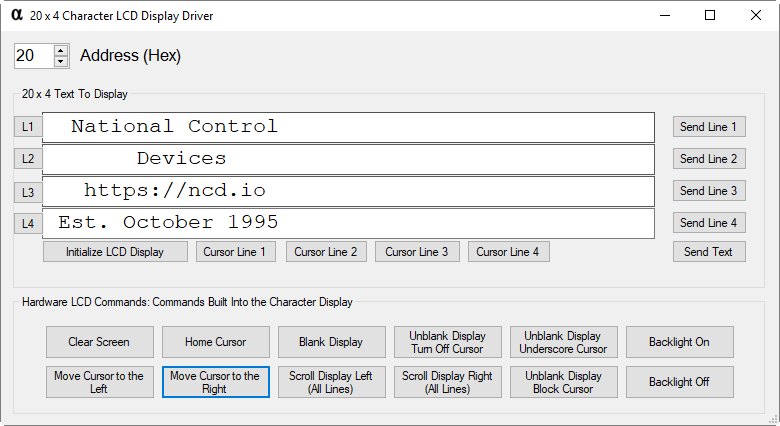
Task: Unblank display with underscore cursor
Action: (564, 342)
